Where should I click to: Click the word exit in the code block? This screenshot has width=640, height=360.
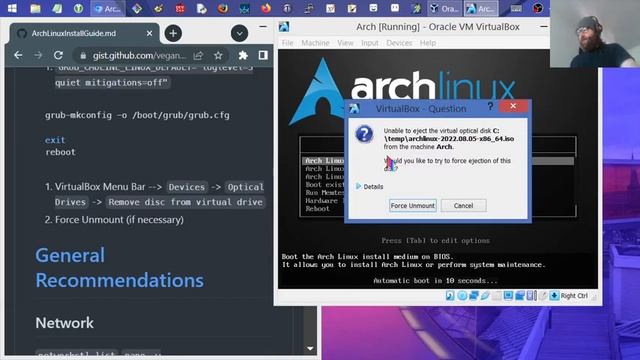(x=55, y=140)
